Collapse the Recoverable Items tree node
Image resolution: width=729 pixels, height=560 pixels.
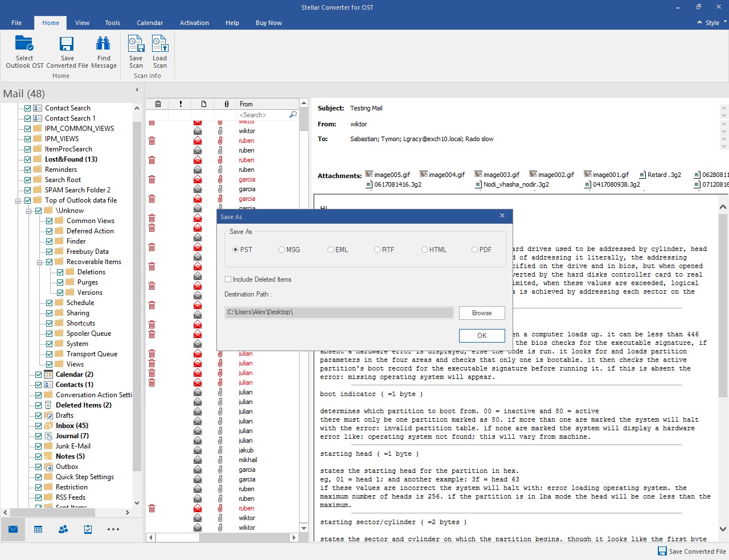click(x=39, y=262)
